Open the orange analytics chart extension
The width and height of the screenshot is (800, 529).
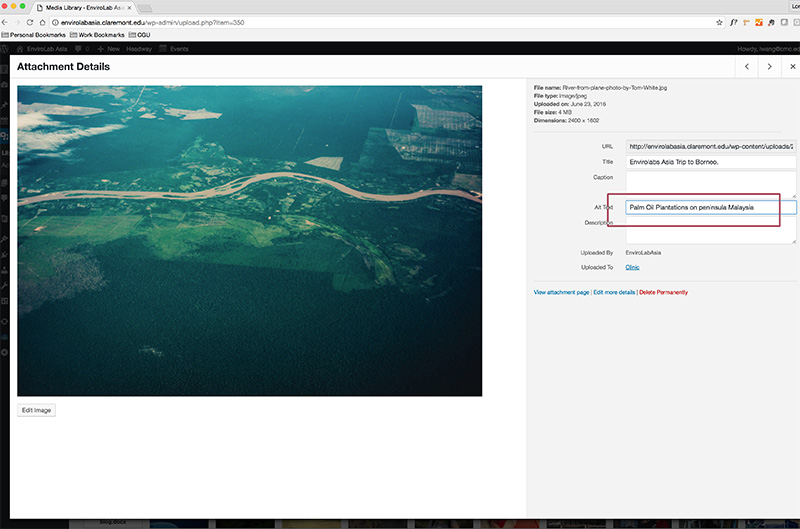pos(759,22)
